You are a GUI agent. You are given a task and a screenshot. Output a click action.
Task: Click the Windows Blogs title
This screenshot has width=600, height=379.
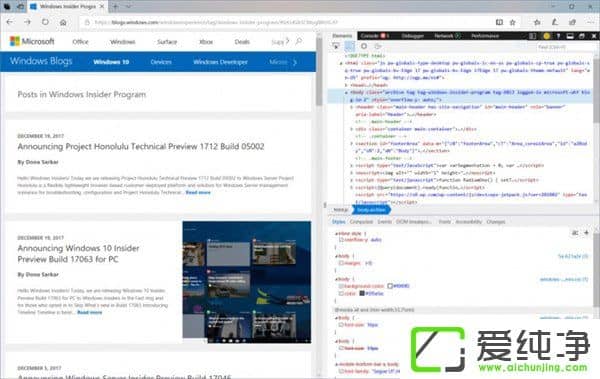point(41,61)
